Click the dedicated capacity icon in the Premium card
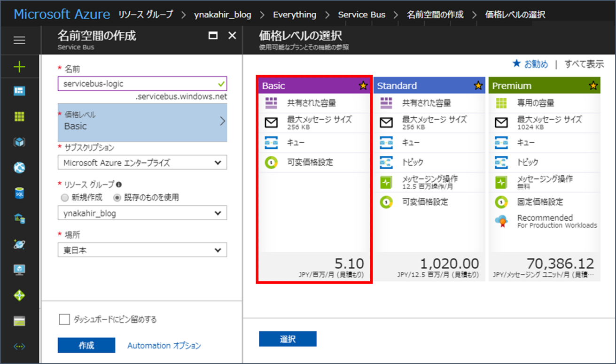 coord(501,103)
